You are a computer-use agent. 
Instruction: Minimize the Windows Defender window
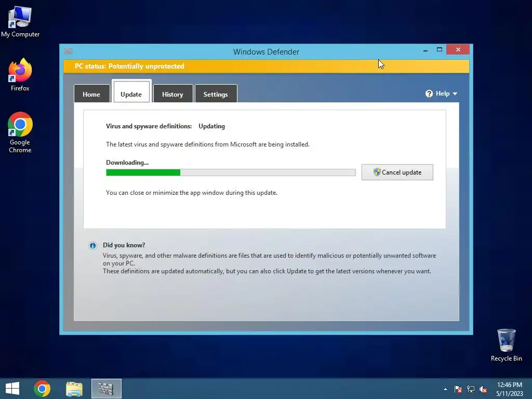425,50
